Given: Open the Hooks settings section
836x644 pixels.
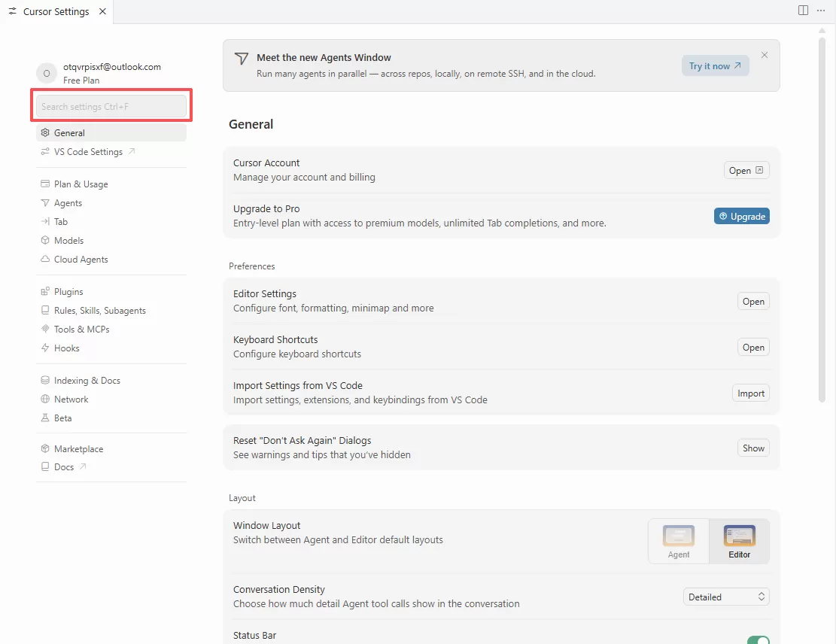Looking at the screenshot, I should (111, 348).
